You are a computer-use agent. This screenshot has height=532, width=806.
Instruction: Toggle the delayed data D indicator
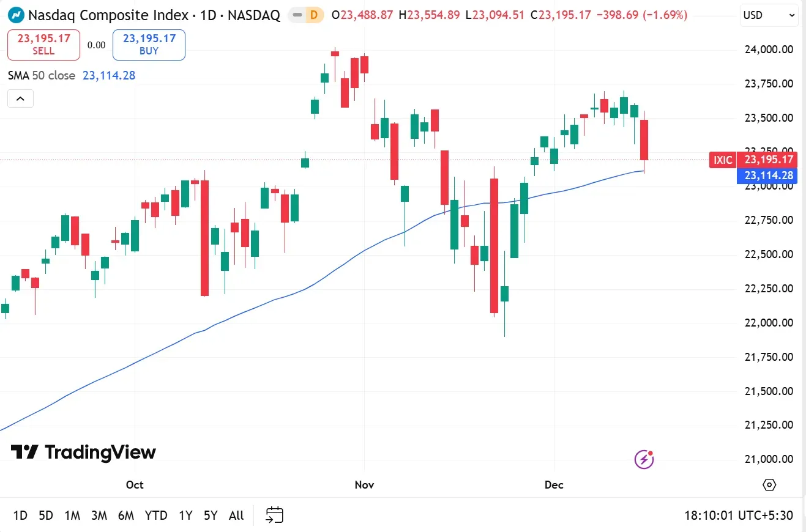click(x=314, y=15)
